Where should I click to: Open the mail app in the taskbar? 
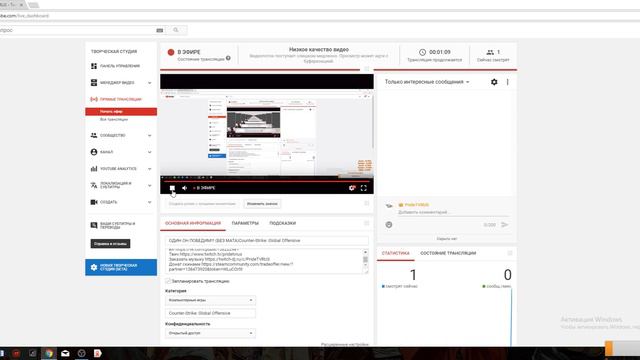[65, 353]
